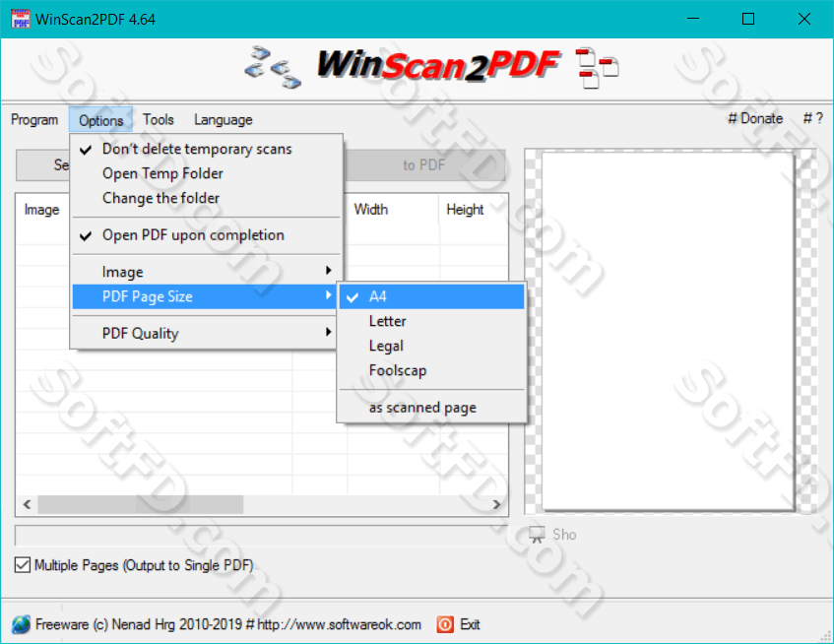Screen dimensions: 834x644
Task: Close the WinScan2PDF window
Action: 804,19
